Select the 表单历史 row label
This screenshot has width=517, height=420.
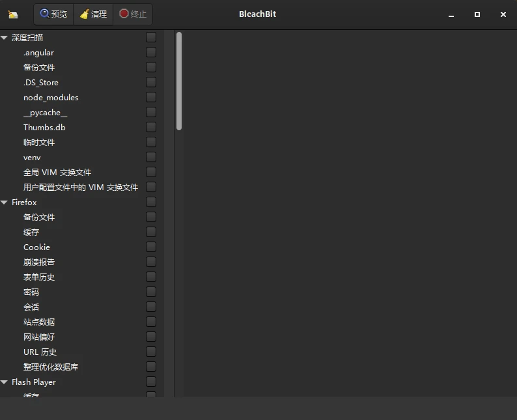[39, 277]
